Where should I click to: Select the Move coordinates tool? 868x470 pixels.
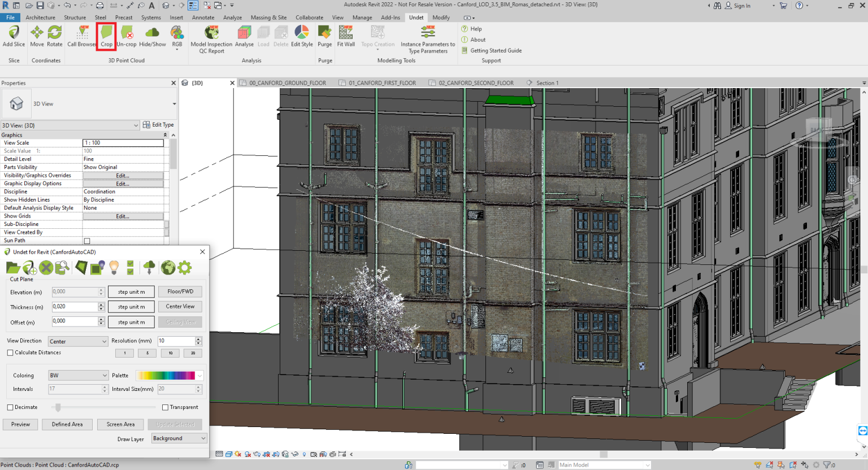point(37,36)
